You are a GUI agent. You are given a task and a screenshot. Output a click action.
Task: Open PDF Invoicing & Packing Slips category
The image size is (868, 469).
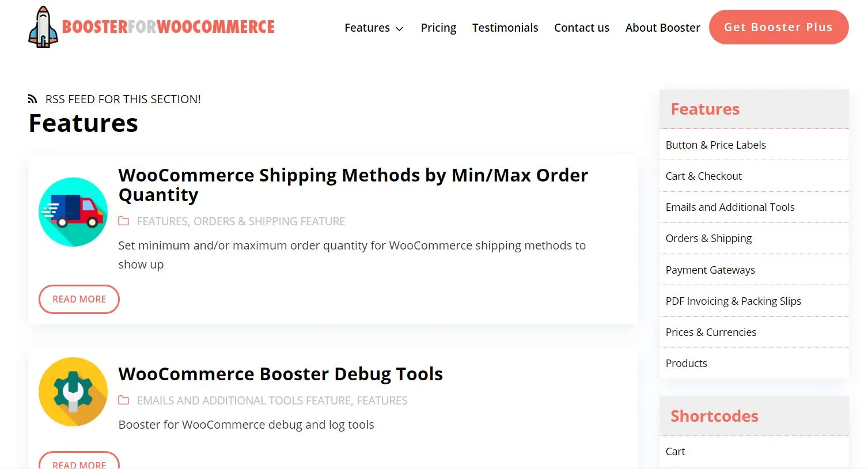[733, 301]
